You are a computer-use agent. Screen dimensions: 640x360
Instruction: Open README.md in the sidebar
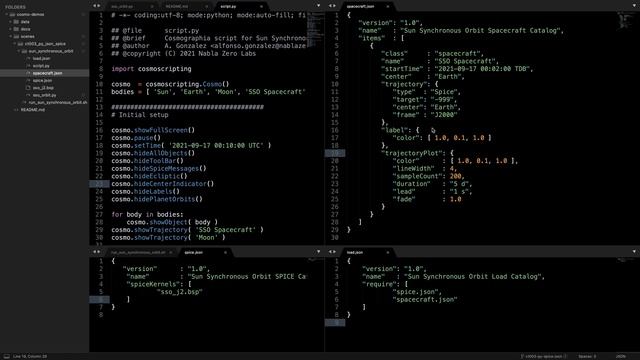(33, 110)
